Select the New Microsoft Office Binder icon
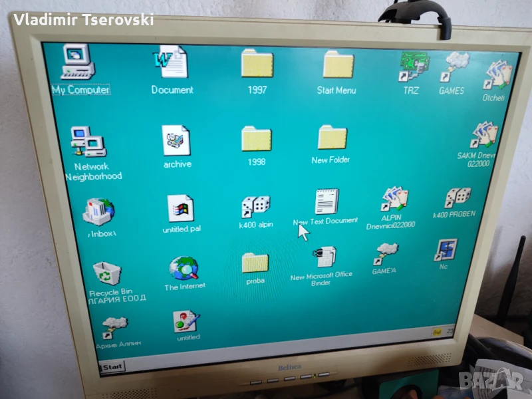The height and width of the screenshot is (399, 532). coord(324,257)
